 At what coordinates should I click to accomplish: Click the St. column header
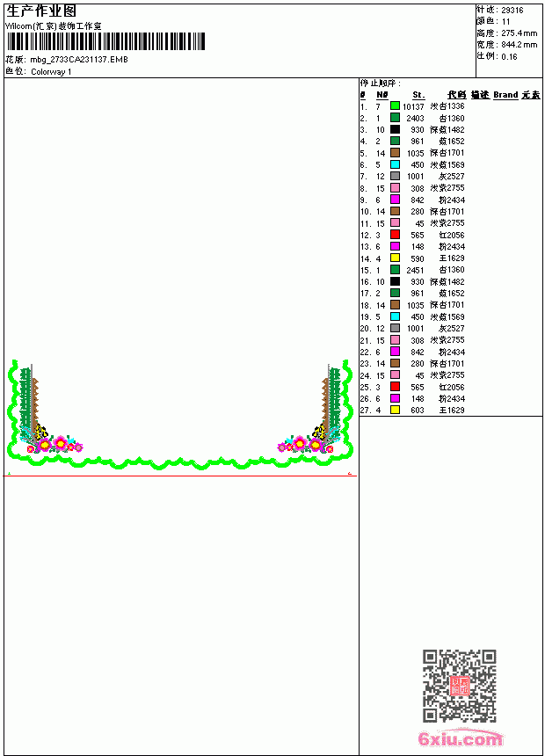click(418, 95)
